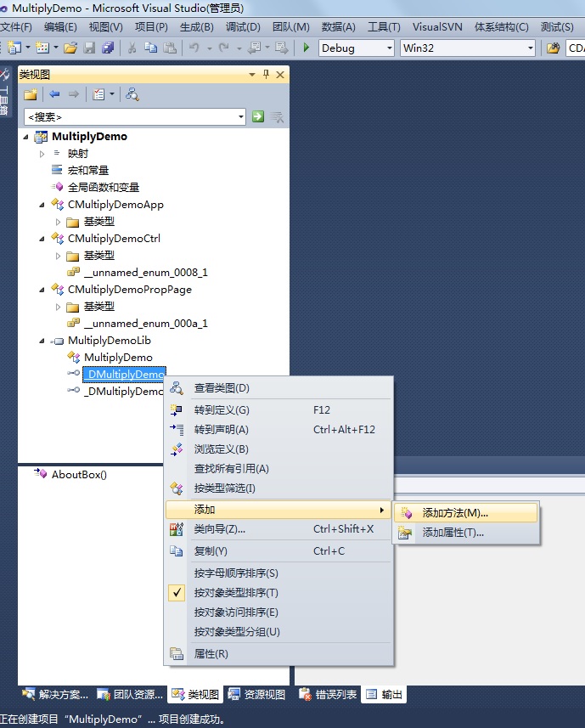Open the VisualSVN menu

(437, 27)
